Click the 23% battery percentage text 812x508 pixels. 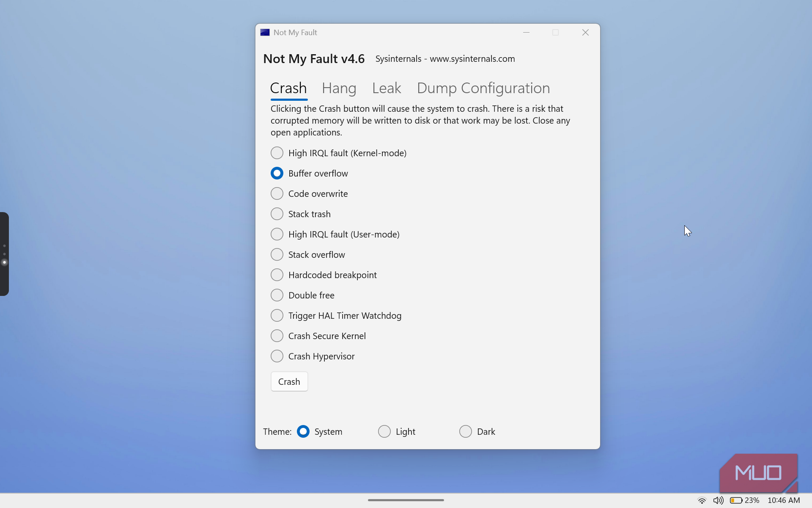[x=752, y=500]
